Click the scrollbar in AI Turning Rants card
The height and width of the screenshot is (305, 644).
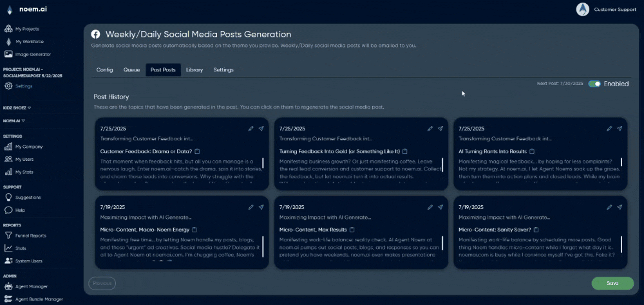621,162
